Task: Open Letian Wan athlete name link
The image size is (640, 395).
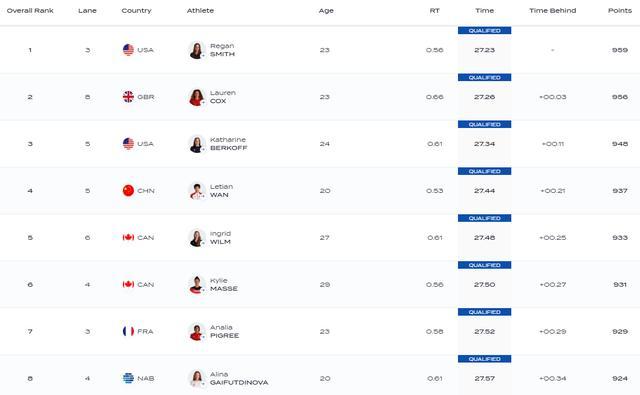Action: click(221, 191)
